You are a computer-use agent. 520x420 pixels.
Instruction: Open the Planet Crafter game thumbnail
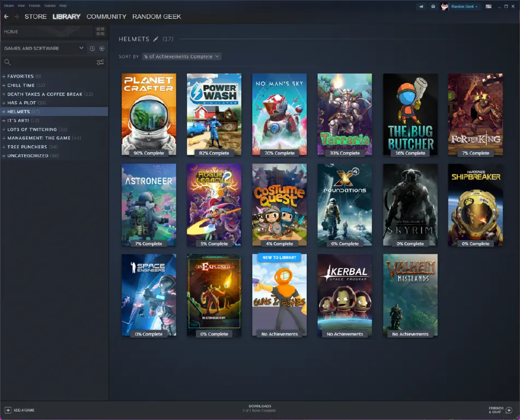148,114
